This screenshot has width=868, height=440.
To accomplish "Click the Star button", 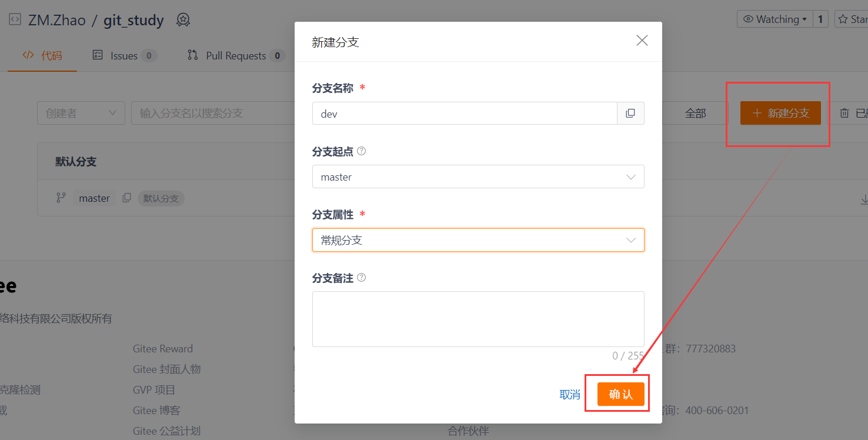I will coord(852,19).
